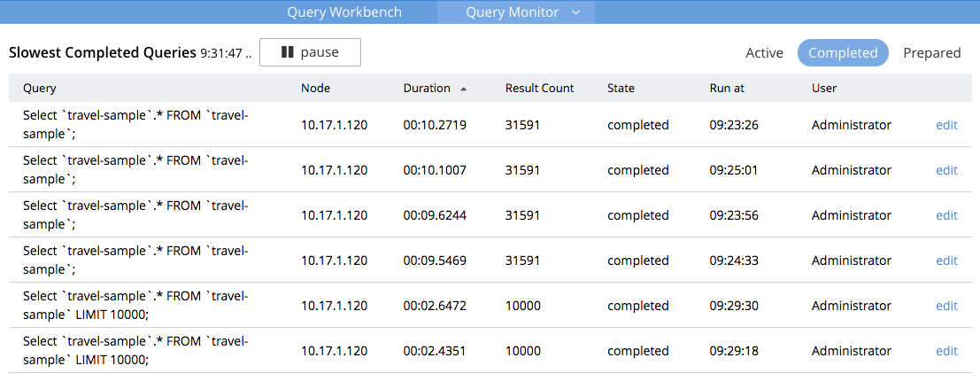
Task: Open the Query Workbench tab
Action: (x=343, y=12)
